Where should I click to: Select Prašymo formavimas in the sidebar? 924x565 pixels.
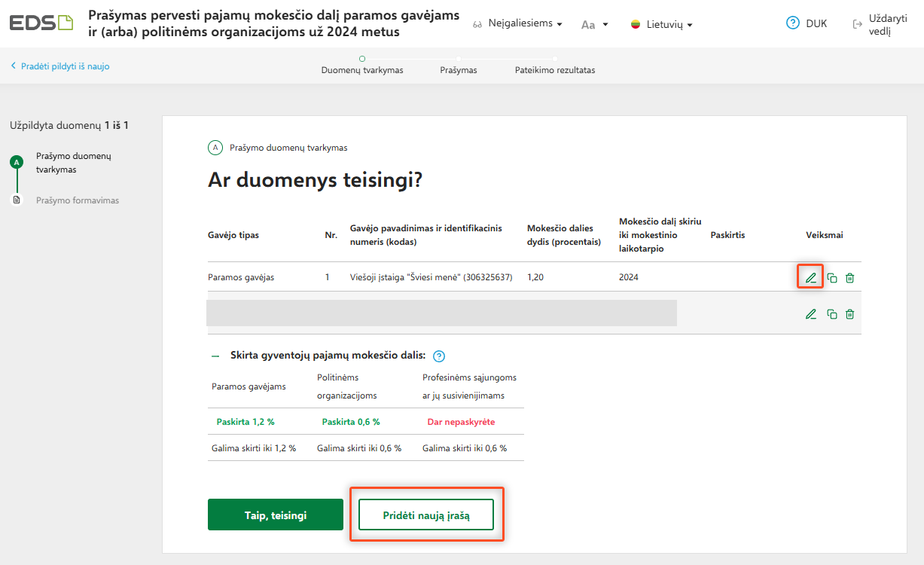click(x=77, y=200)
